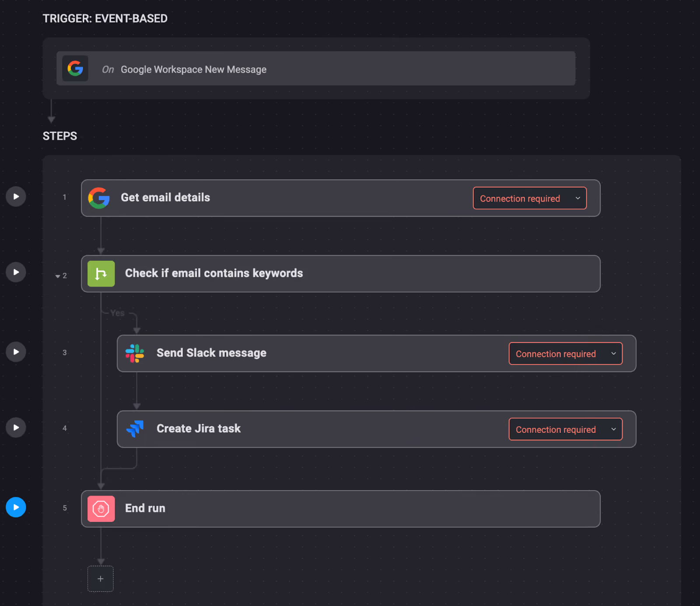This screenshot has width=700, height=606.
Task: Click the Google icon in the trigger box
Action: coord(75,68)
